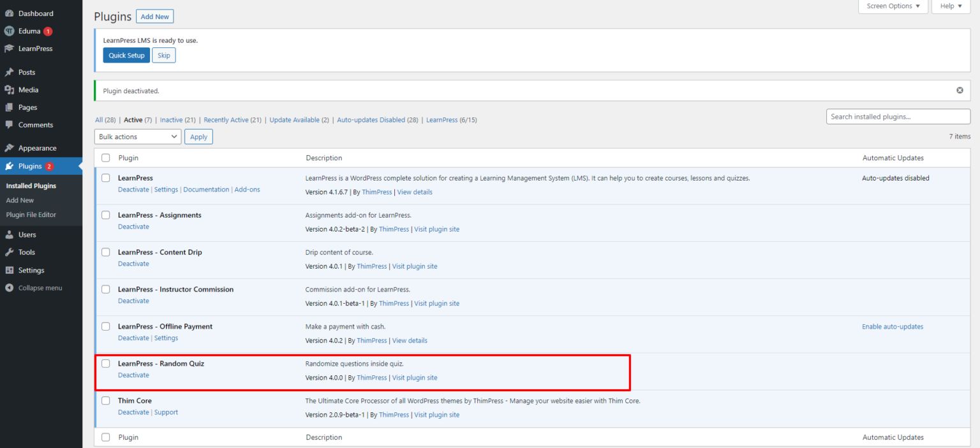Check the LearnPress - Content Drip checkbox

pos(106,252)
